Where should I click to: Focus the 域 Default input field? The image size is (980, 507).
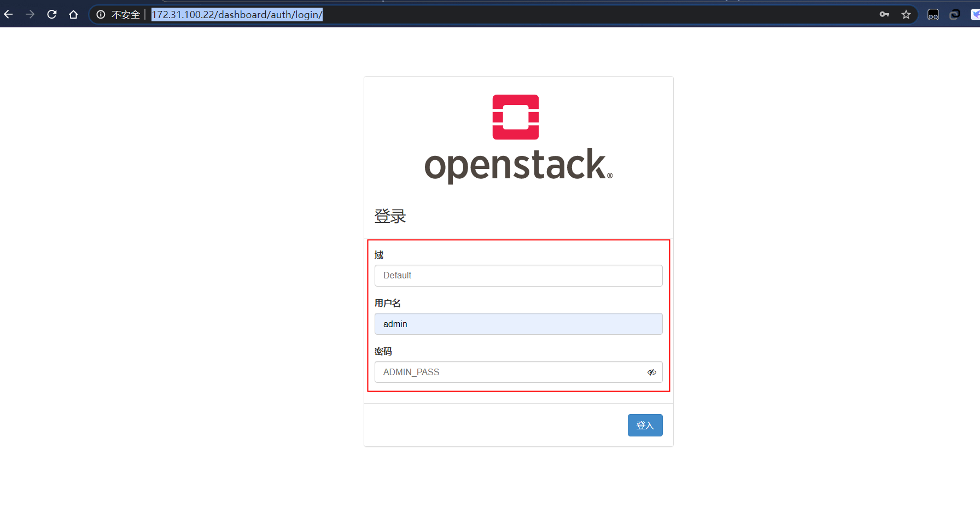pos(518,276)
